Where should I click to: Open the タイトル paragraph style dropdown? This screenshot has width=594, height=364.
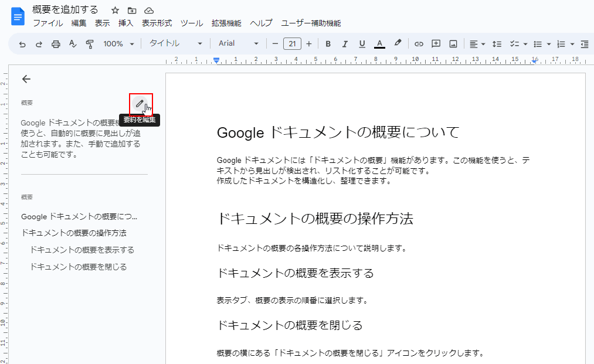coord(176,43)
